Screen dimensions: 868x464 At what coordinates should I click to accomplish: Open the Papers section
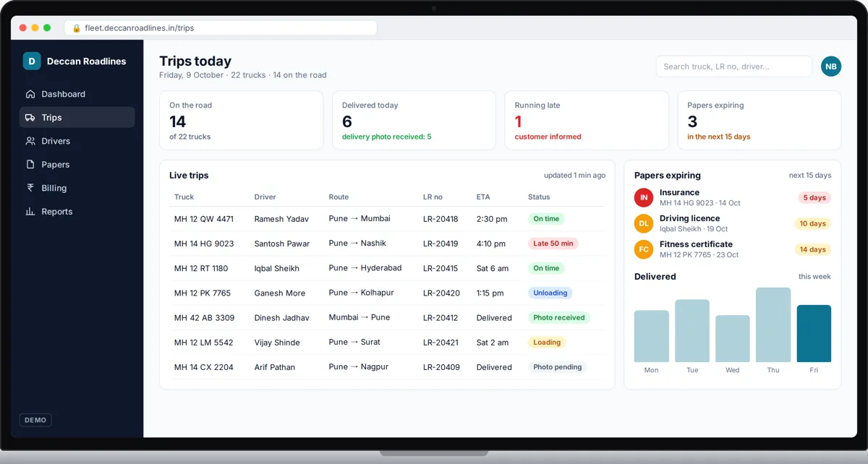[x=77, y=164]
